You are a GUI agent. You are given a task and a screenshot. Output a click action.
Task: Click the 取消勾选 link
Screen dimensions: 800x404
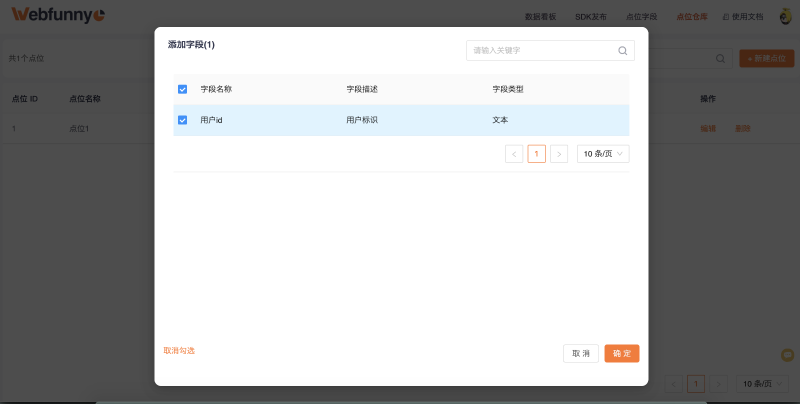coord(179,350)
